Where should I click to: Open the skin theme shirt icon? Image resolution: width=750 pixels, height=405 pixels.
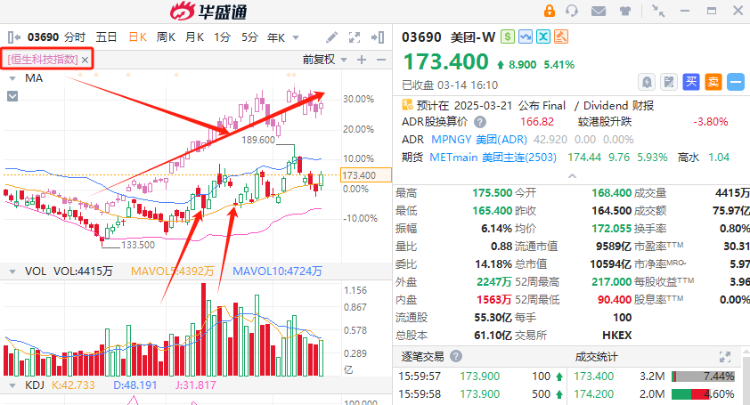625,11
